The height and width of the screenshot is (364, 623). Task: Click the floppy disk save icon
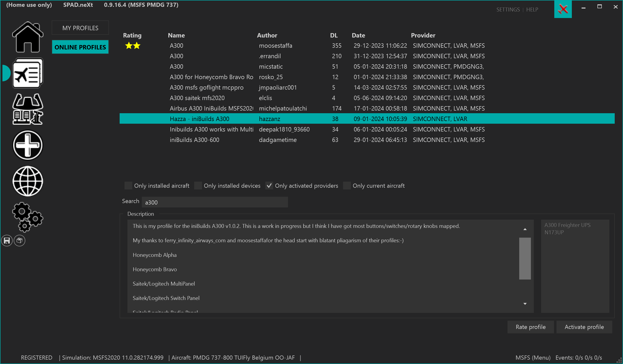point(7,241)
